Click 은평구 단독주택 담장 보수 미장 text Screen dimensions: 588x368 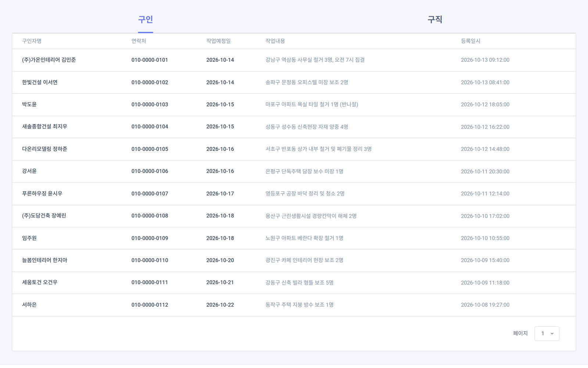pyautogui.click(x=304, y=171)
